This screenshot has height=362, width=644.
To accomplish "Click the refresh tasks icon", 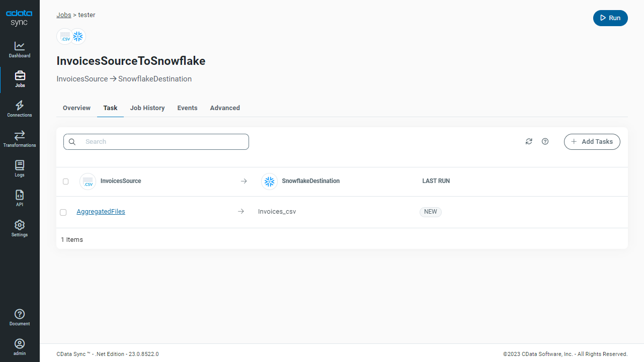I will coord(529,142).
